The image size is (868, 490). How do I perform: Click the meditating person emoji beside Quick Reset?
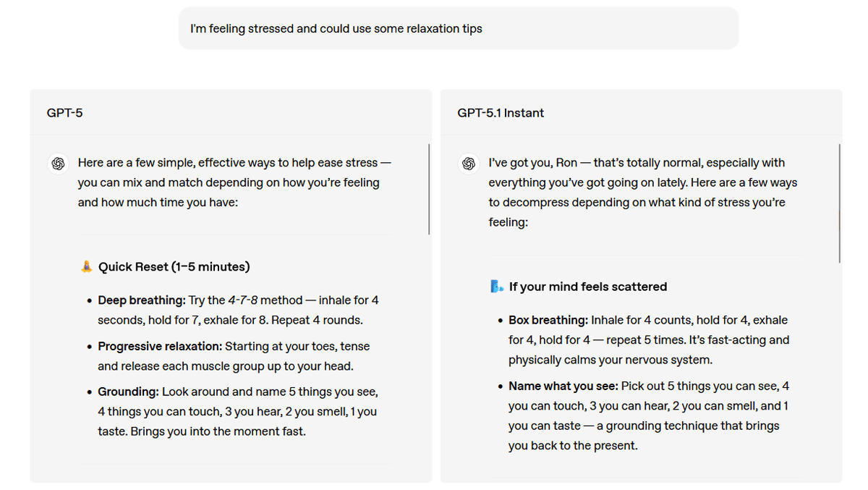pyautogui.click(x=87, y=266)
